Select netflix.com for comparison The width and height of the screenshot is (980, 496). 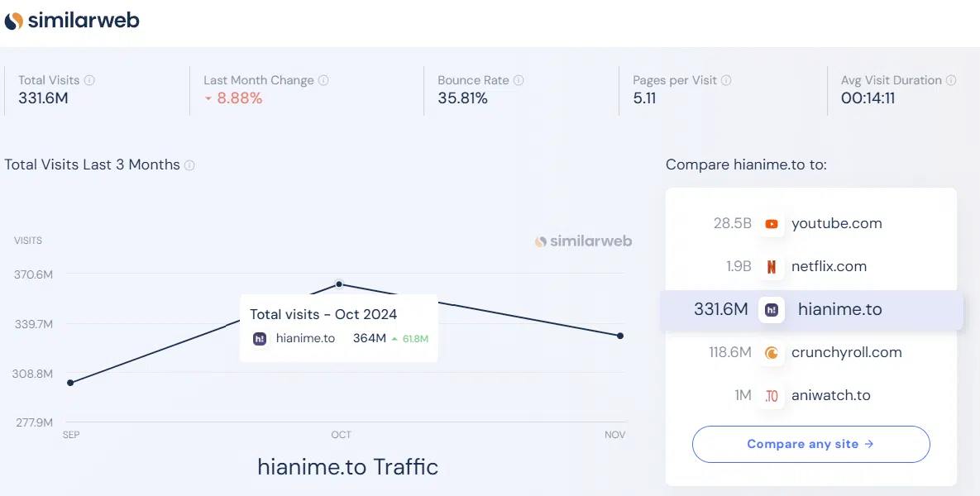pyautogui.click(x=829, y=267)
